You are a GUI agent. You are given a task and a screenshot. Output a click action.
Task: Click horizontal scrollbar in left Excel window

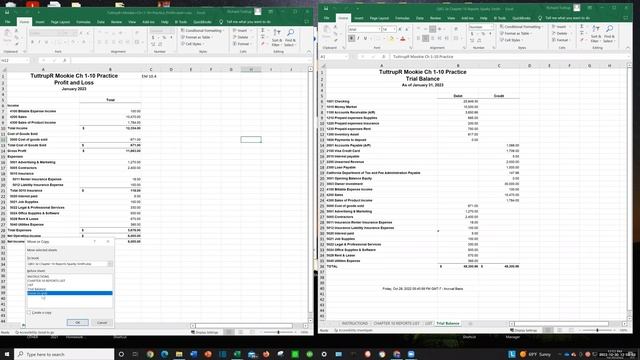tap(244, 326)
